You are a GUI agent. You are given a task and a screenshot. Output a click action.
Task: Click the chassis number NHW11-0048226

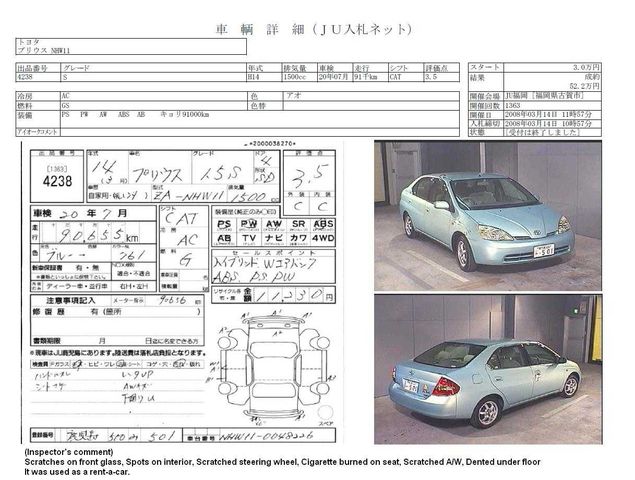click(266, 436)
